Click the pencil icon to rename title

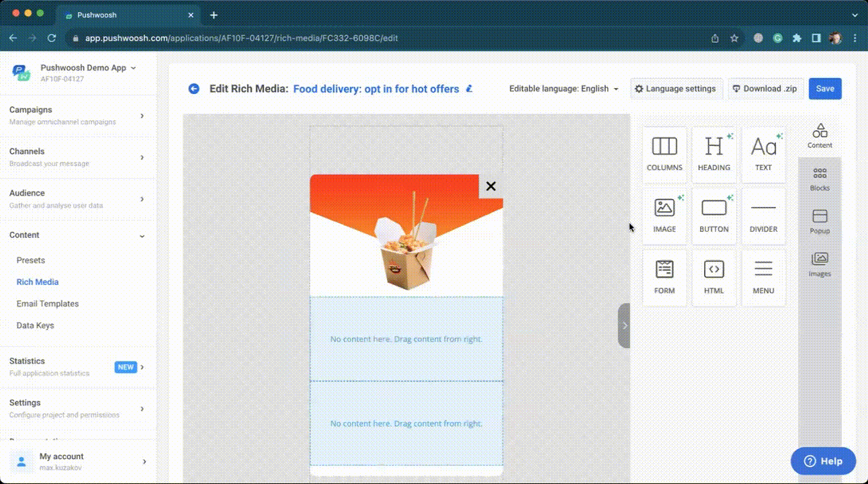pos(470,89)
